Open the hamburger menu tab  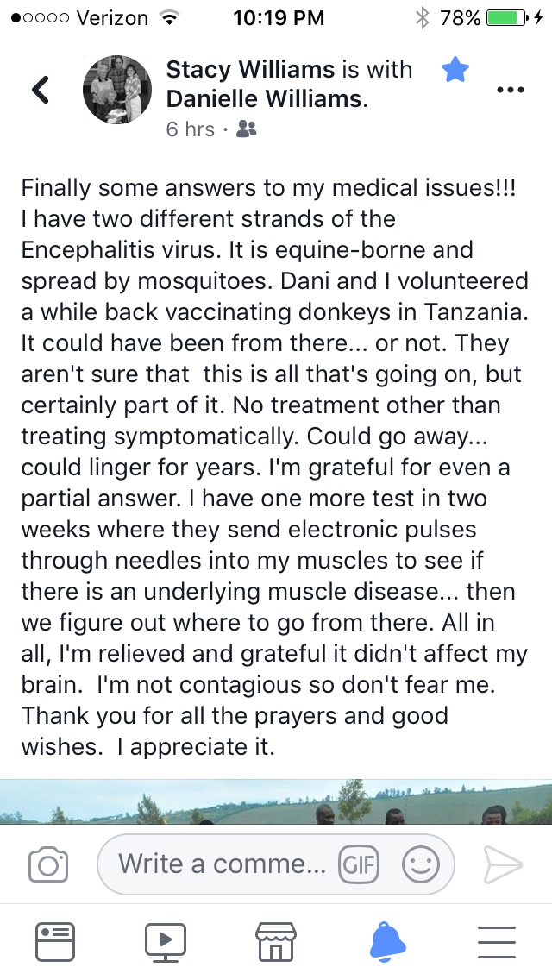[x=496, y=941]
